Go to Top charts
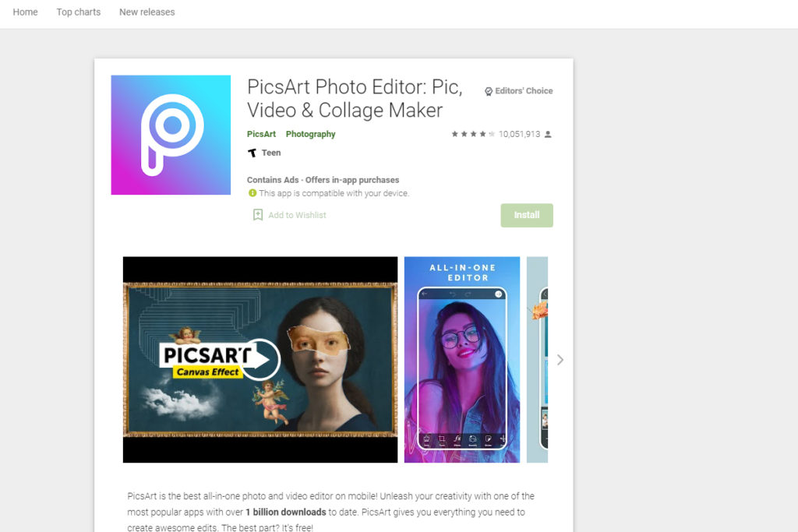 pyautogui.click(x=79, y=12)
